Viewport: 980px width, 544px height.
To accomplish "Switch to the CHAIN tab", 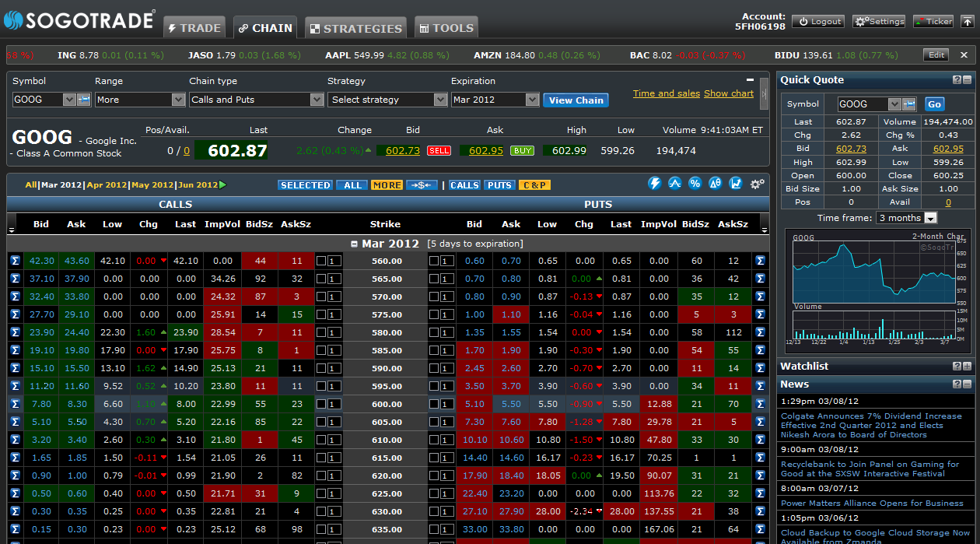I will [x=266, y=28].
